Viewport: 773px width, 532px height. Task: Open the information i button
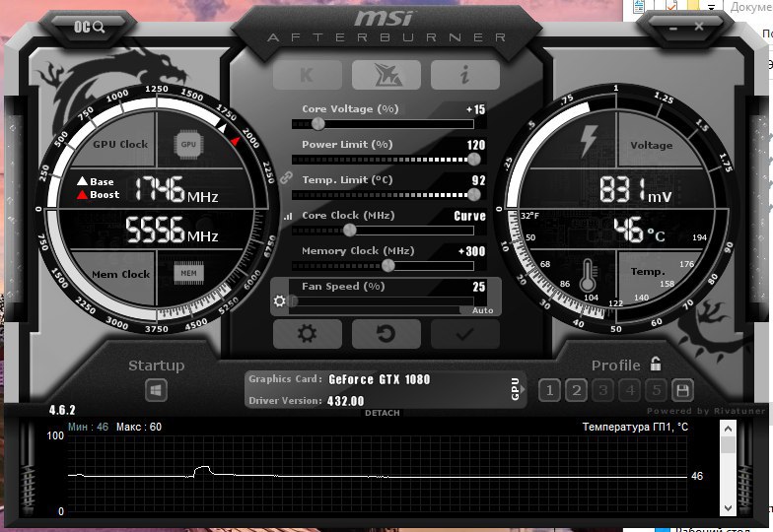465,75
